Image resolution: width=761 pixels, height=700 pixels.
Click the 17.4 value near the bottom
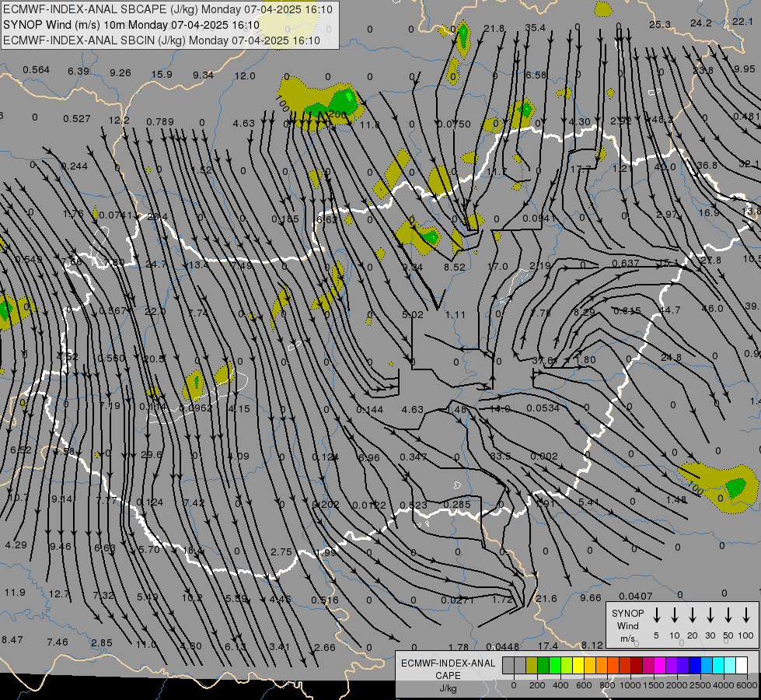547,646
